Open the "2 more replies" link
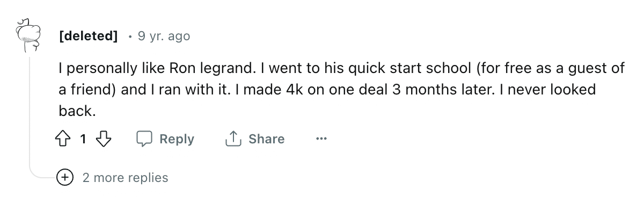Viewport: 644px width, 204px height. pyautogui.click(x=125, y=177)
